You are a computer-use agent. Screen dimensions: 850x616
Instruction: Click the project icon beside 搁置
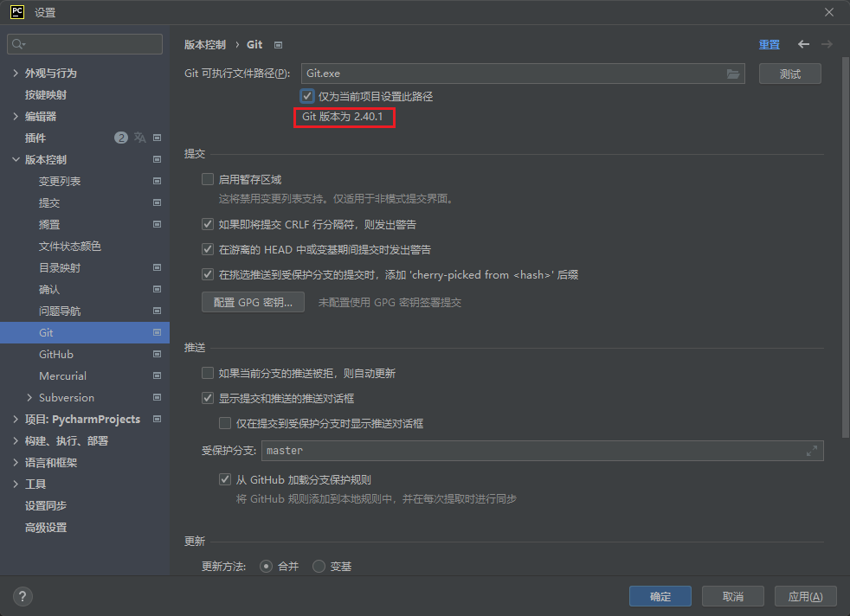[158, 224]
